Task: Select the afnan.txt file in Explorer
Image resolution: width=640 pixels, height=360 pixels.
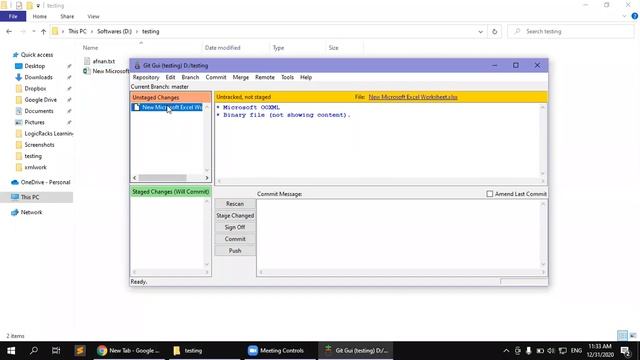Action: pyautogui.click(x=104, y=61)
